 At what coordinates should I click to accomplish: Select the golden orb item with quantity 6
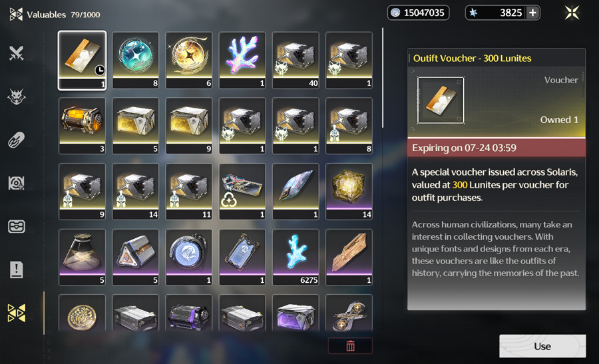point(189,61)
